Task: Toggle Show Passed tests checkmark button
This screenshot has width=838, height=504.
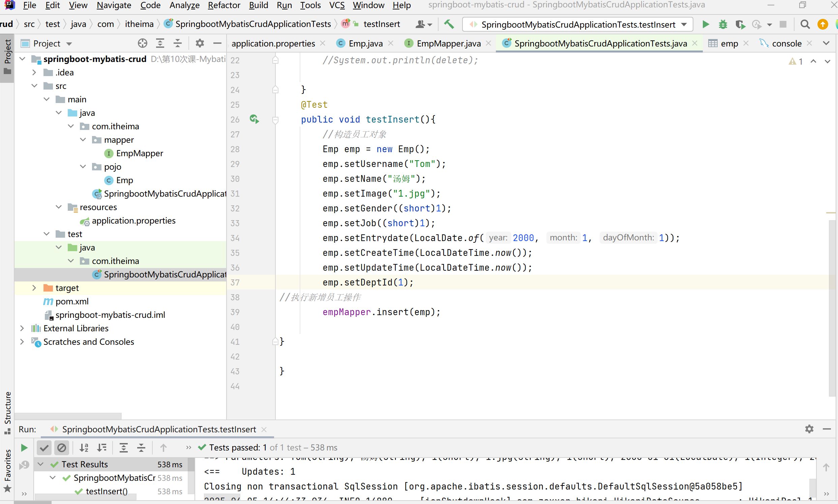Action: (44, 448)
